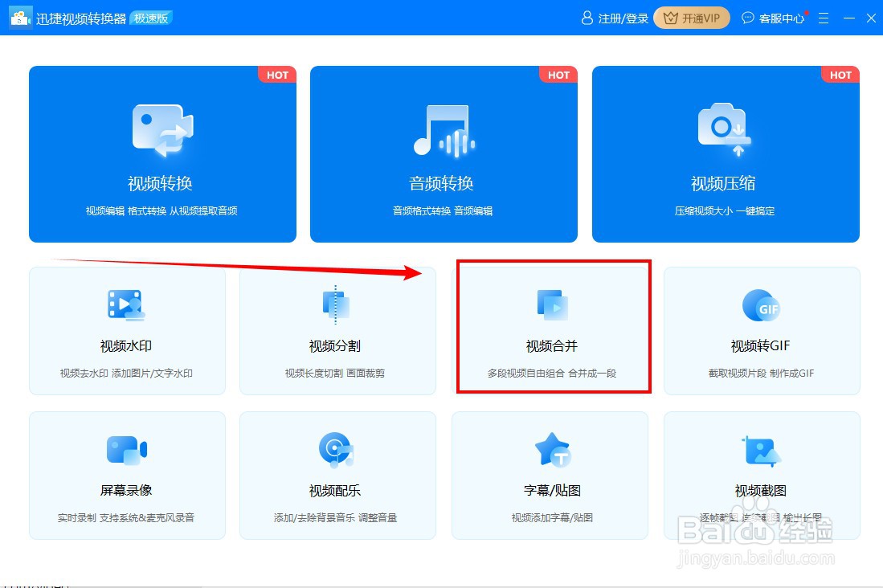Click the 视频合并 label
The height and width of the screenshot is (588, 883).
pos(552,346)
